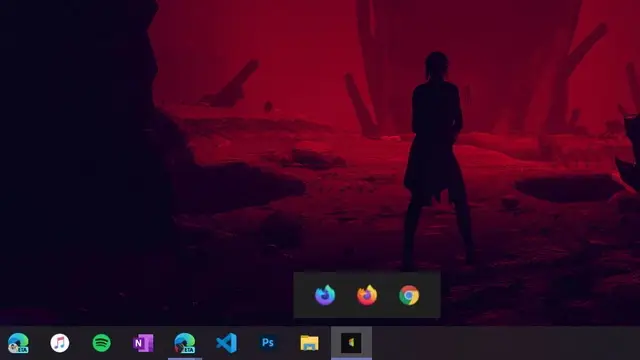This screenshot has width=640, height=360.
Task: Launch Visual Studio Code
Action: 227,342
